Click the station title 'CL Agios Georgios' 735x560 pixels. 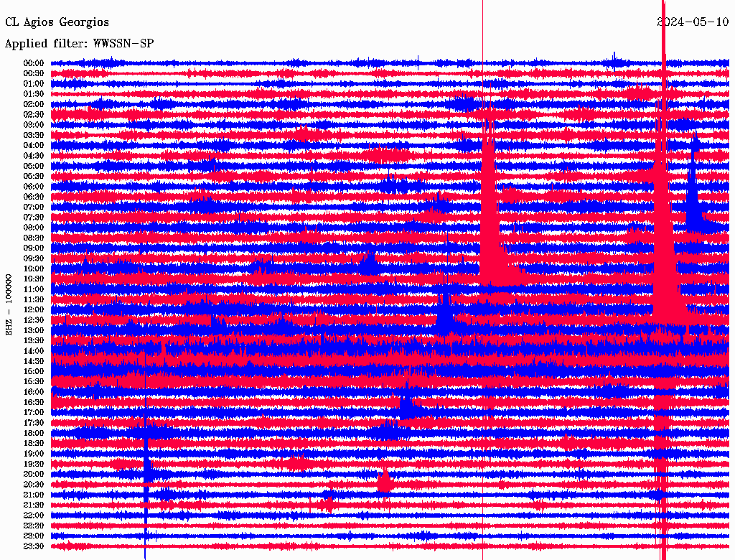point(57,22)
